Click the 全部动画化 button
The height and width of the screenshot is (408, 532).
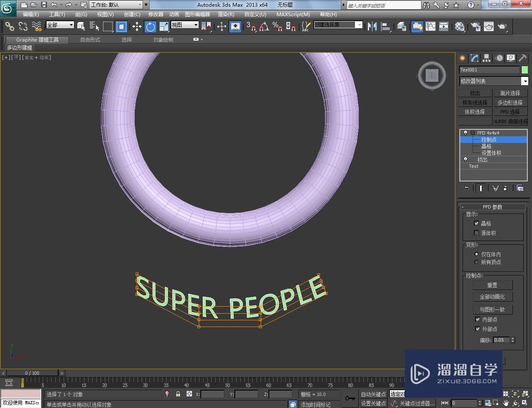[493, 297]
